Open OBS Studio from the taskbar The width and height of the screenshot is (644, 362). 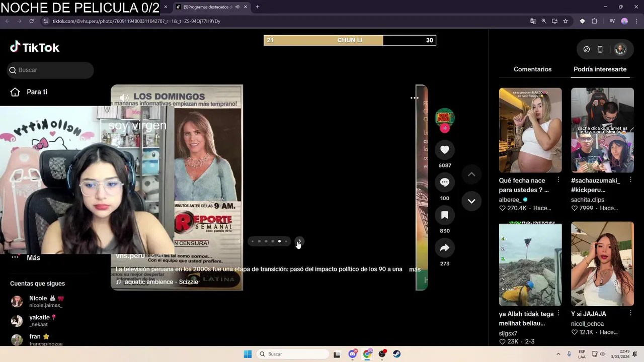(x=382, y=354)
